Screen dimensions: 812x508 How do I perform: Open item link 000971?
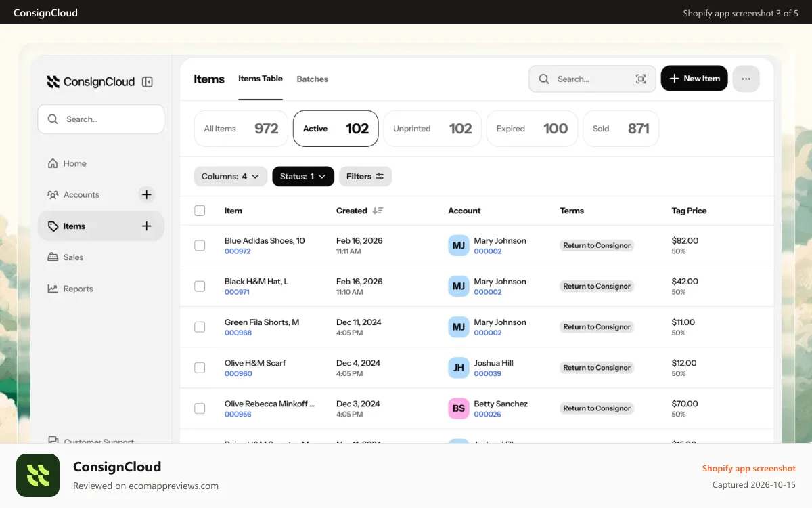pyautogui.click(x=237, y=292)
